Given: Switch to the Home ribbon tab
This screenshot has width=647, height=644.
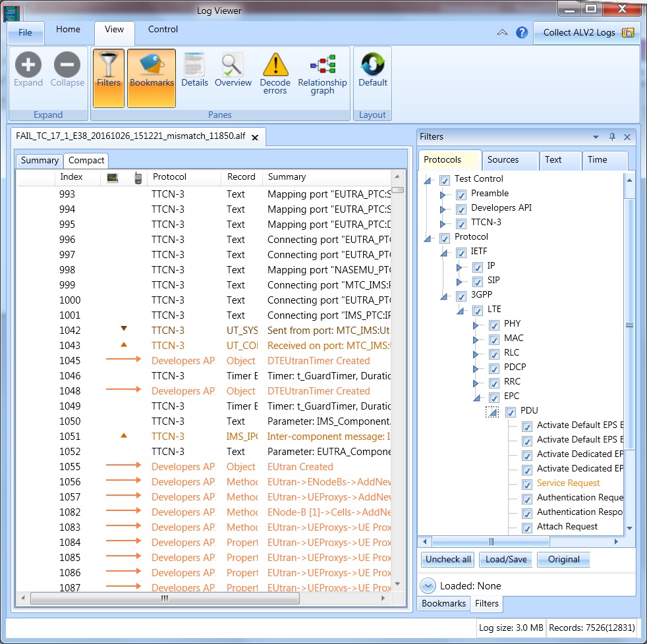Looking at the screenshot, I should point(68,30).
